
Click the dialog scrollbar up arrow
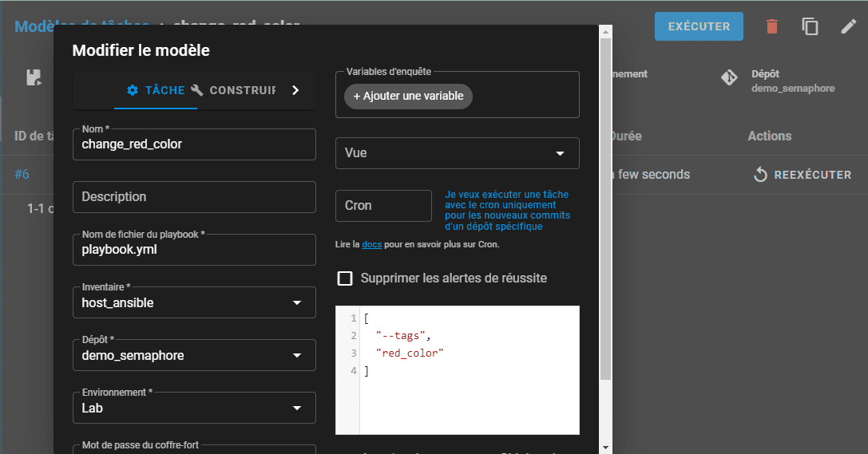tap(605, 32)
